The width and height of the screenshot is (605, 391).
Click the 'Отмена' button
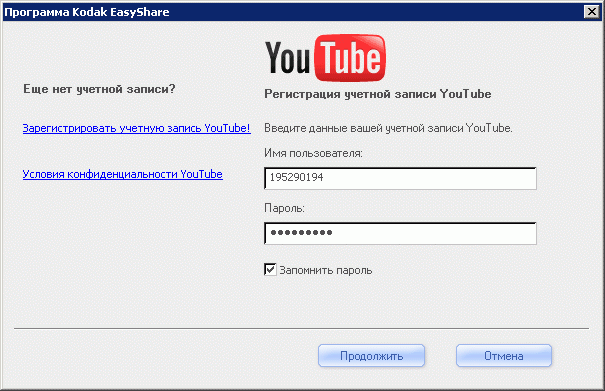(504, 355)
